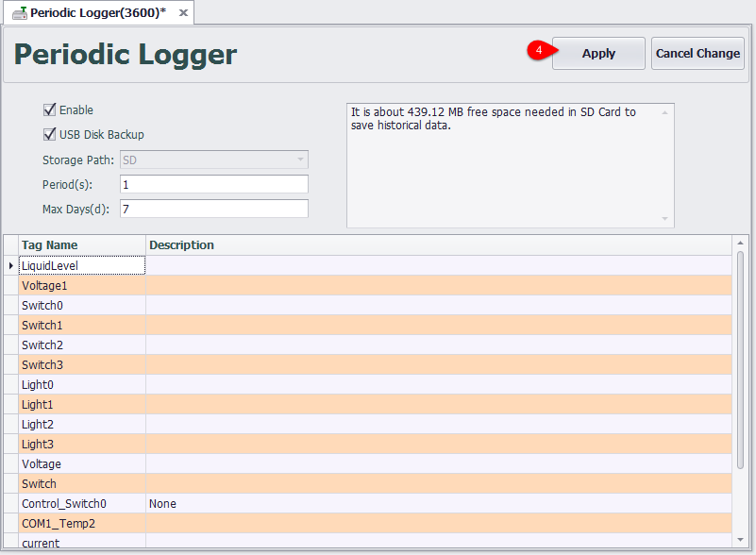Select the LiquidLevel tag row
Image resolution: width=756 pixels, height=555 pixels.
pyautogui.click(x=82, y=266)
